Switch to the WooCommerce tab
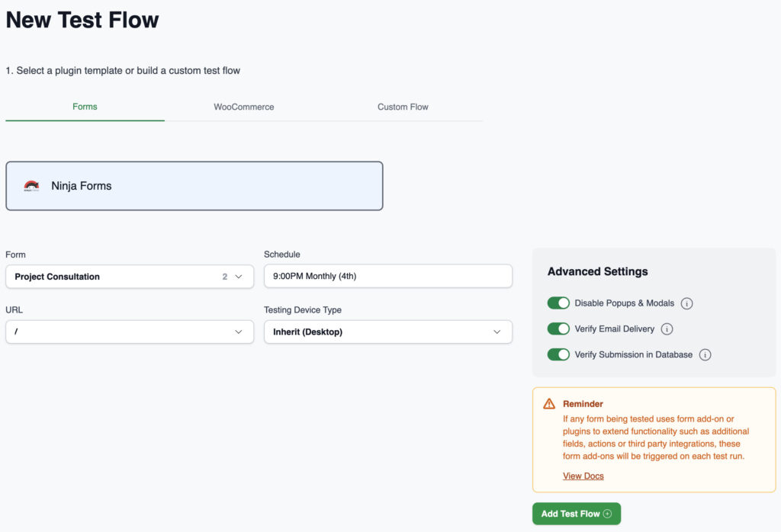The image size is (781, 532). coord(243,107)
